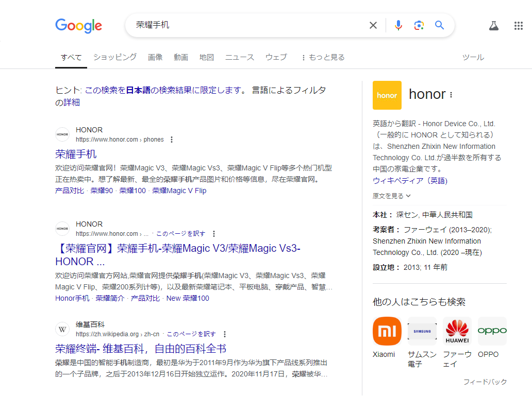Open the 動画 tab
This screenshot has width=532, height=396.
tap(181, 57)
